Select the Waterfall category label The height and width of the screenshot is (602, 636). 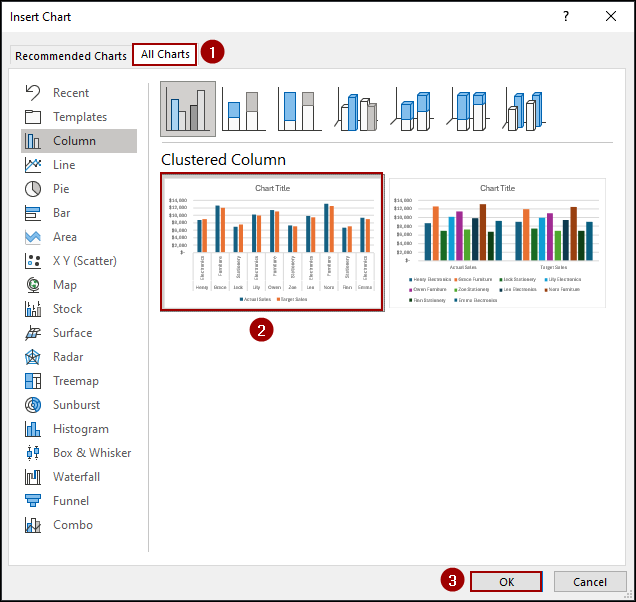tap(77, 477)
